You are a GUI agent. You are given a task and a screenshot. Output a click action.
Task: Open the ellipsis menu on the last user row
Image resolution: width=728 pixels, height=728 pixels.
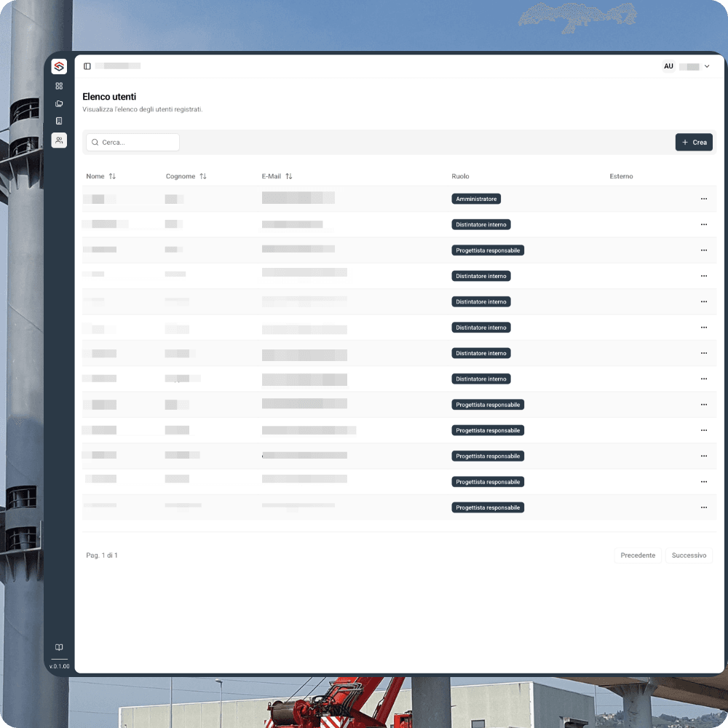(704, 507)
